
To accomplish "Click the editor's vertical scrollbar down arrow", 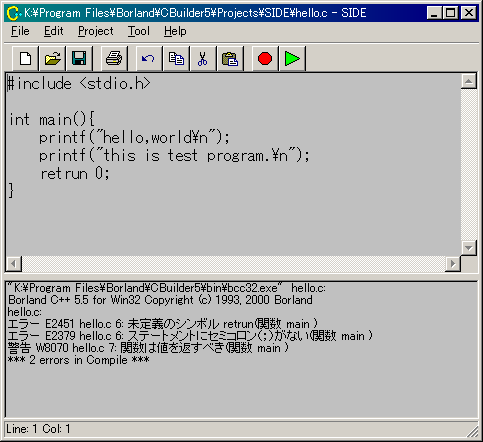I will [x=469, y=248].
